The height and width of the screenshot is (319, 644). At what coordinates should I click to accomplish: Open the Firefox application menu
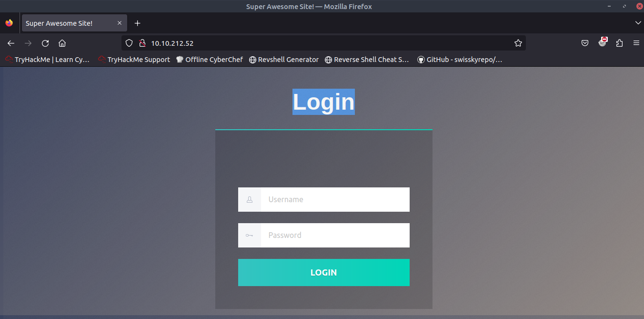tap(636, 43)
